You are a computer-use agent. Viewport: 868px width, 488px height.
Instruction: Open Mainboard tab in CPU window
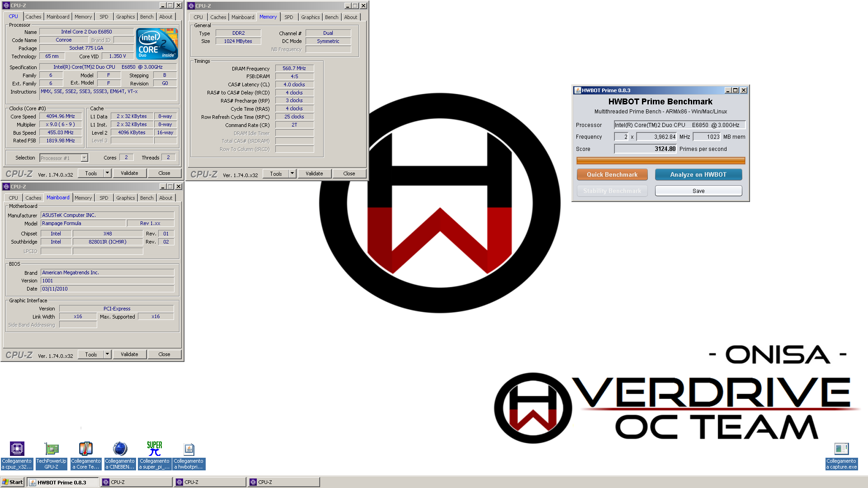(58, 17)
